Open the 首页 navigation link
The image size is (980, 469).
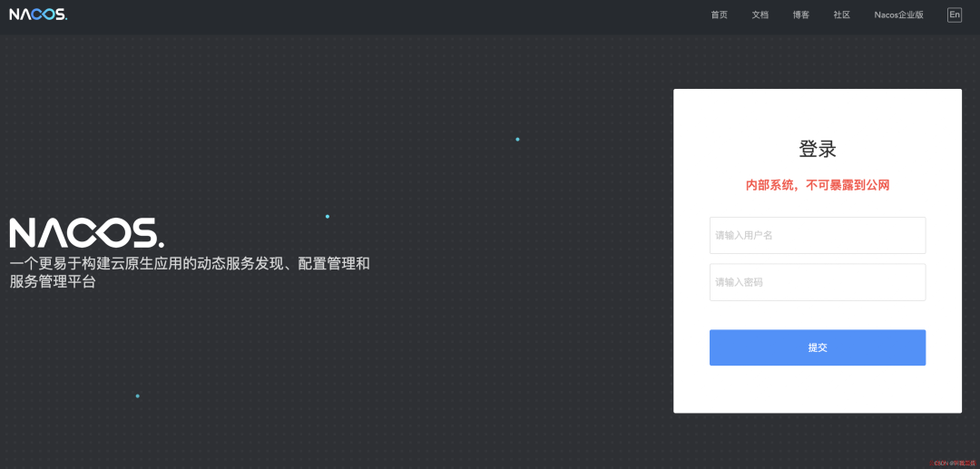click(x=719, y=15)
